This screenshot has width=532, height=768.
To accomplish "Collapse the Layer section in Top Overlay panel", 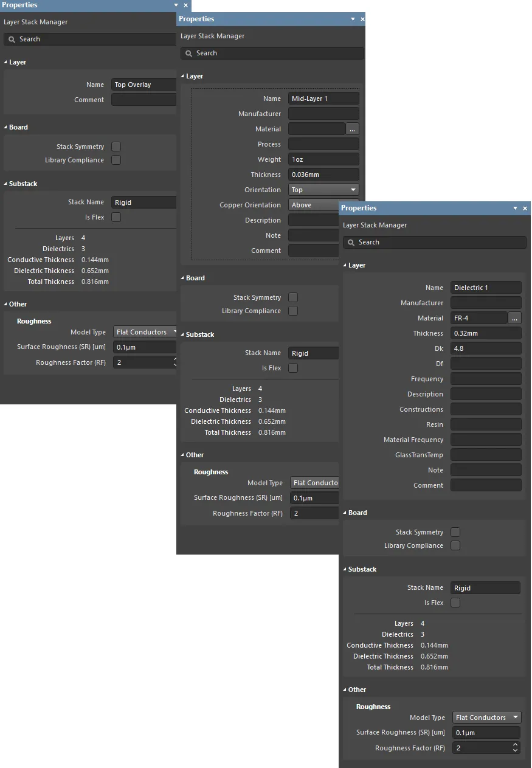I will click(x=6, y=63).
